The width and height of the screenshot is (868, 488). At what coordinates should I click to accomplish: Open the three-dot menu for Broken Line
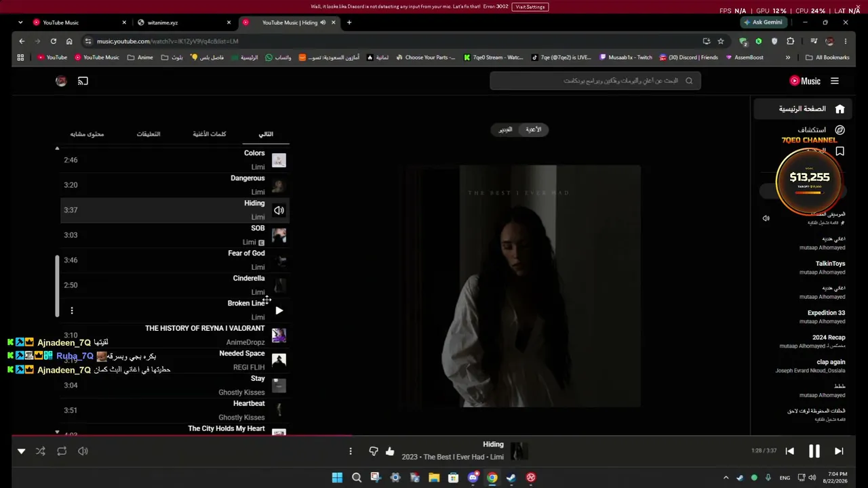pyautogui.click(x=72, y=310)
